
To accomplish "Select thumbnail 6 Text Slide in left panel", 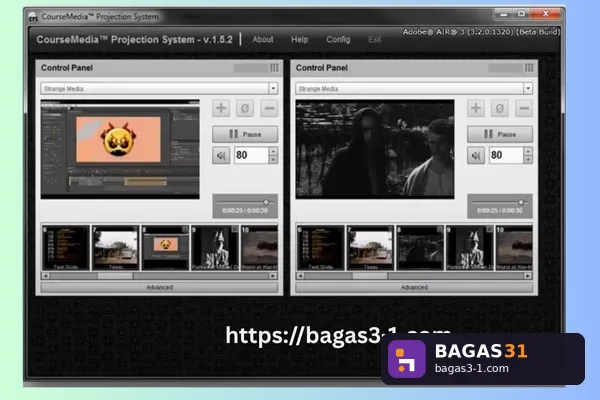I will click(x=66, y=248).
